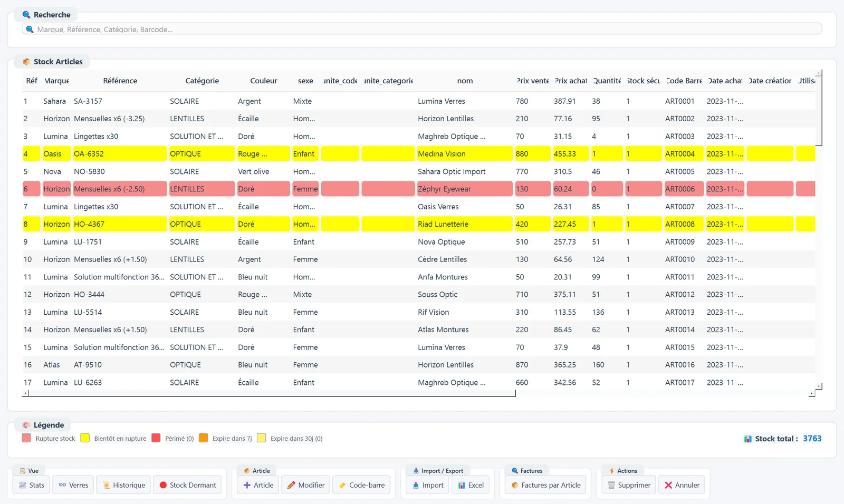Focus the Marque, Référence search input
This screenshot has width=844, height=504.
click(422, 29)
